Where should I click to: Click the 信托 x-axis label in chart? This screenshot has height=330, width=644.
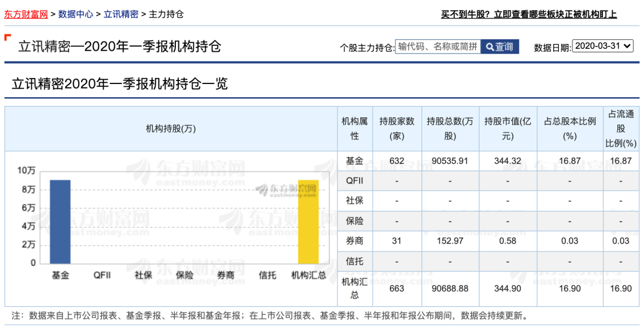267,275
